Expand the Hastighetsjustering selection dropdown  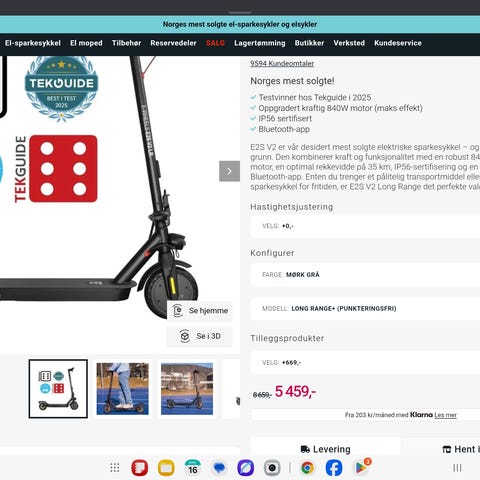point(365,226)
